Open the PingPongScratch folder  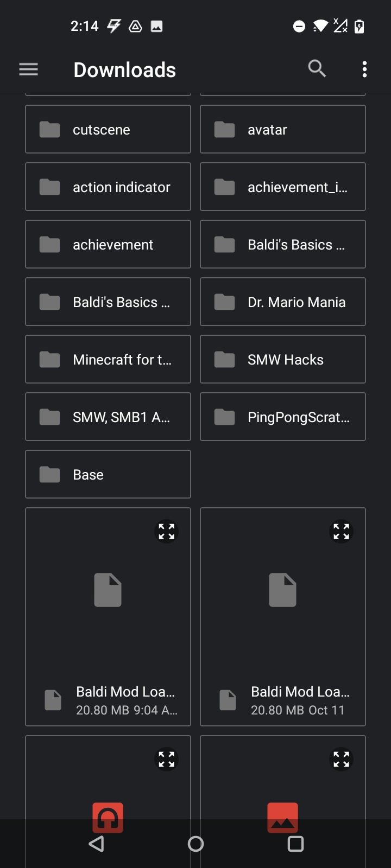pos(283,417)
